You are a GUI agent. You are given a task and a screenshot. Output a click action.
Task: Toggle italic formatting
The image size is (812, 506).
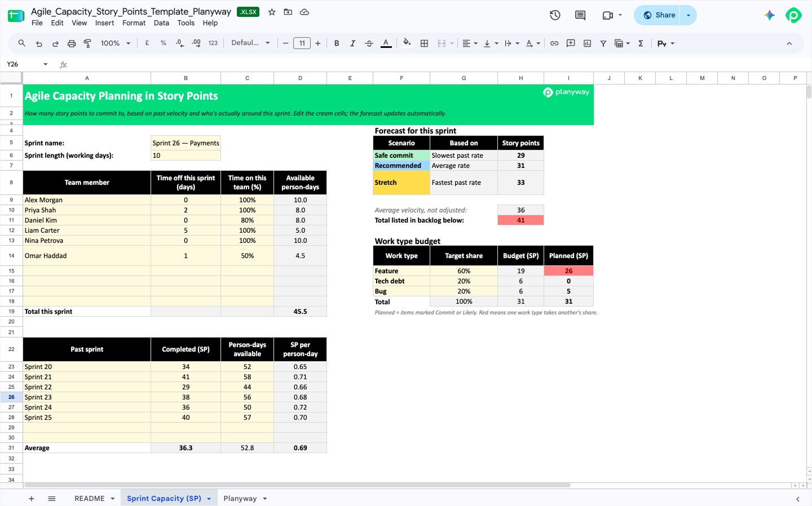tap(353, 43)
